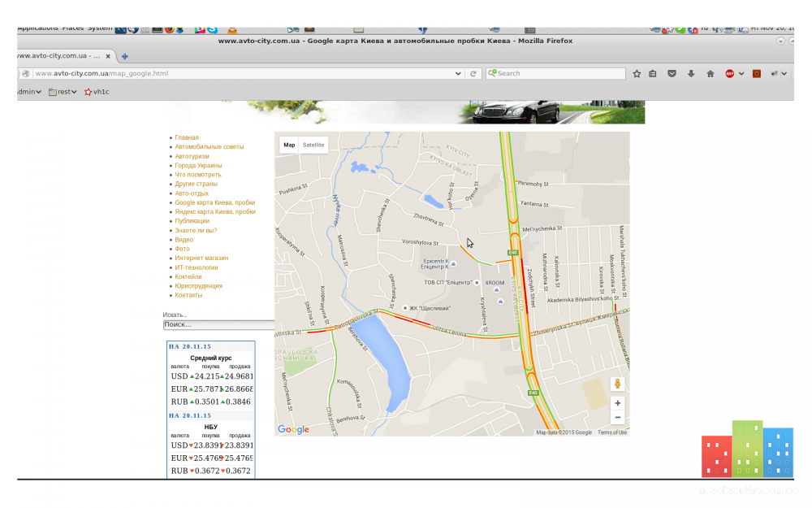
Task: Open Знаете ли вы? link
Action: point(195,230)
